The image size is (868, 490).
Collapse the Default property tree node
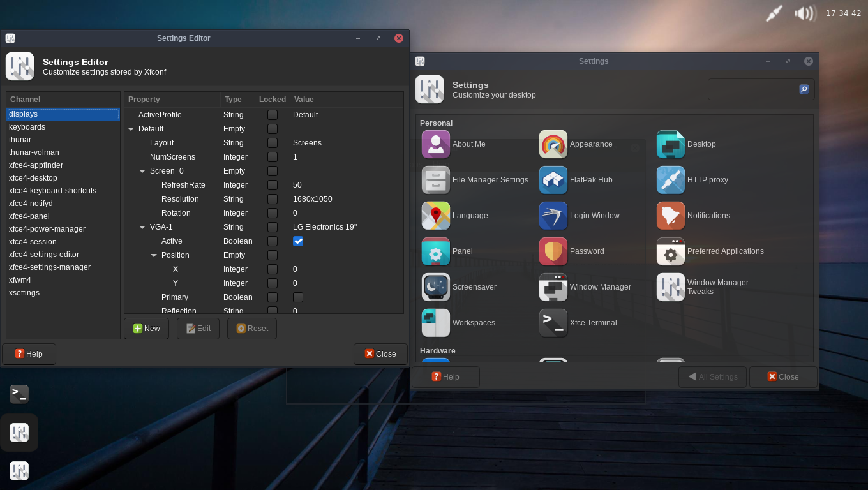click(x=131, y=129)
